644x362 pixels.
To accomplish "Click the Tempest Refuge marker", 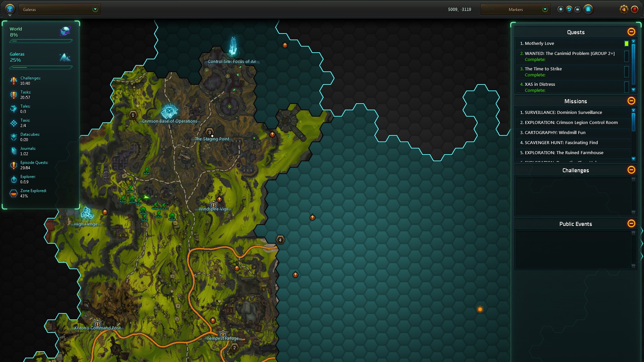I will pyautogui.click(x=223, y=334).
